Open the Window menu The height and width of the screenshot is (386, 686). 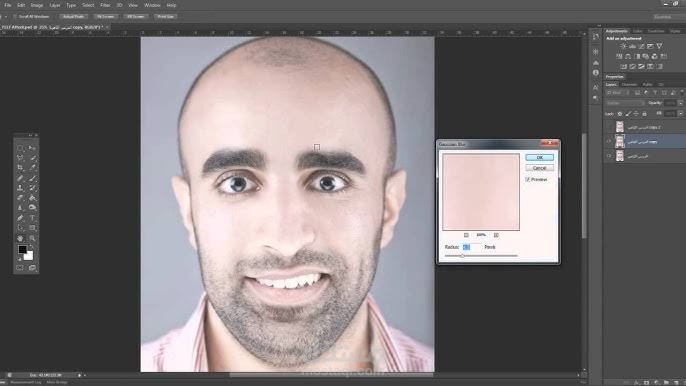point(152,5)
